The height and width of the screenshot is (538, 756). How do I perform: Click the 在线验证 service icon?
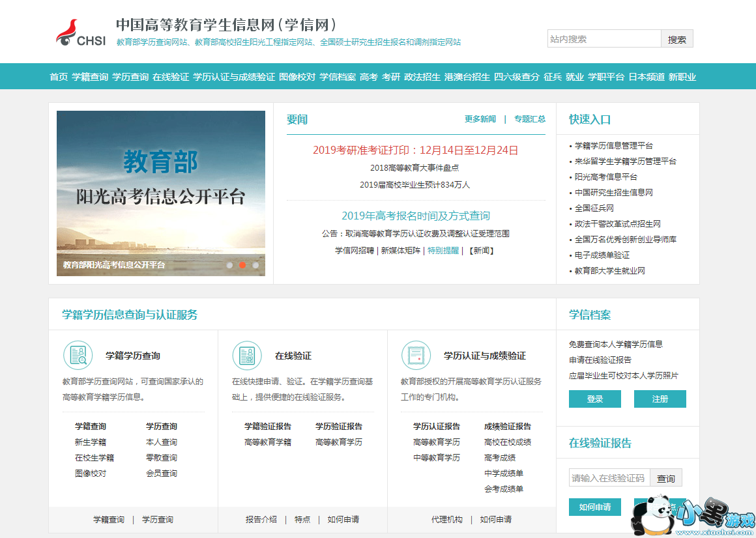[x=247, y=356]
